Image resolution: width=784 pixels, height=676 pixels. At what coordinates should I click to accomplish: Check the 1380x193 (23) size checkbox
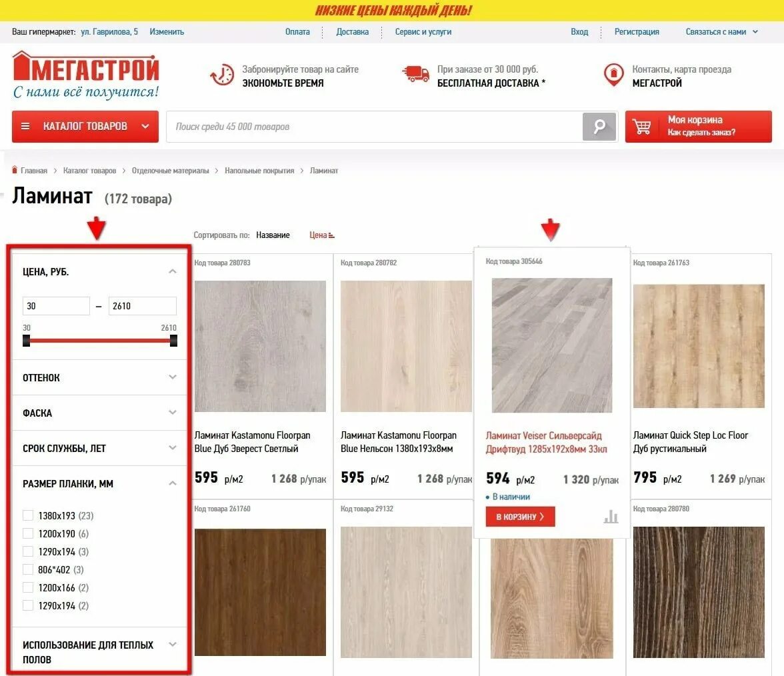pos(28,515)
